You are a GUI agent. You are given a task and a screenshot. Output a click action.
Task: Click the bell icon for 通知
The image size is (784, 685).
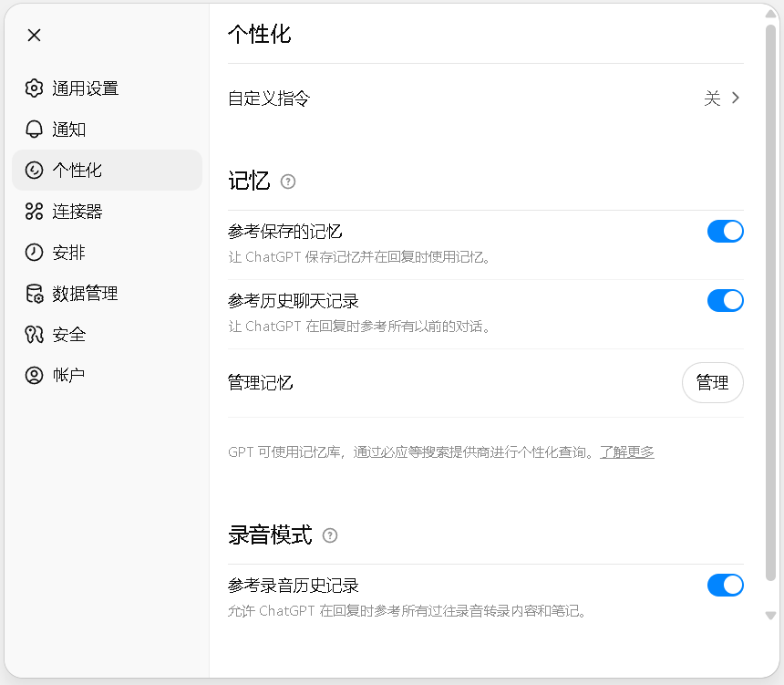34,130
